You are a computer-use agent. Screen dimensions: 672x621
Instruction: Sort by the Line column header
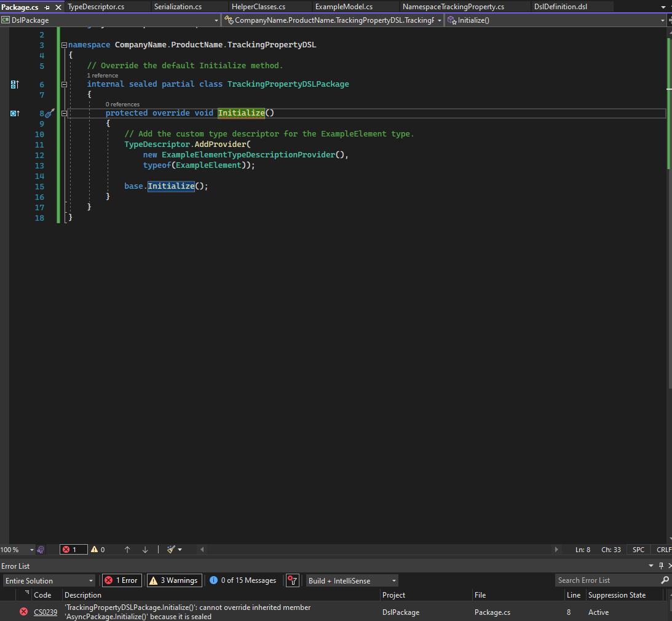click(x=574, y=595)
